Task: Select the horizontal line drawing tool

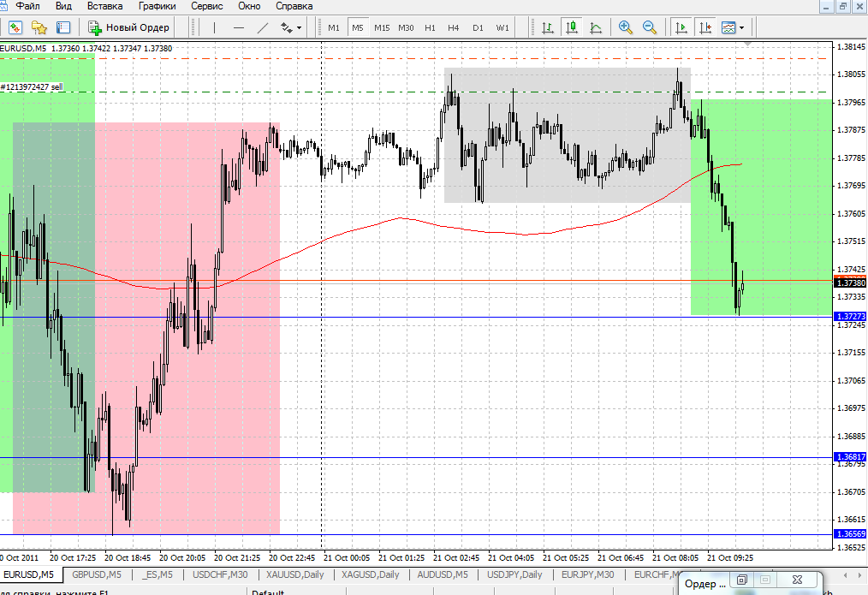Action: 239,27
